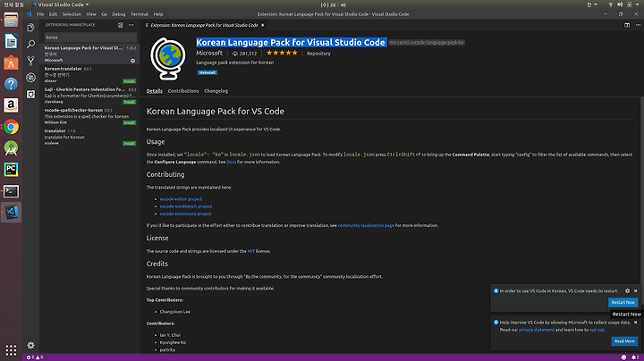The height and width of the screenshot is (361, 644).
Task: Switch to the Changelog tab
Action: (x=216, y=91)
